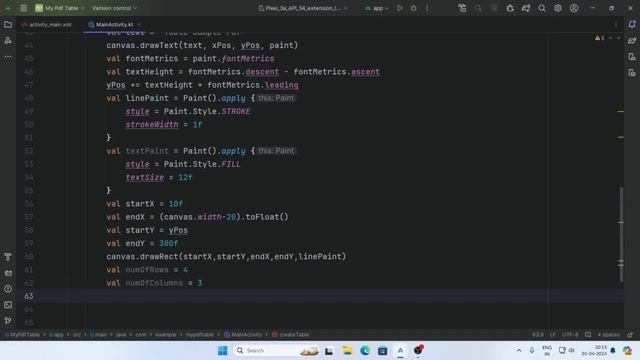Switch to the activity_main.xml tab
640x360 pixels.
(47, 24)
